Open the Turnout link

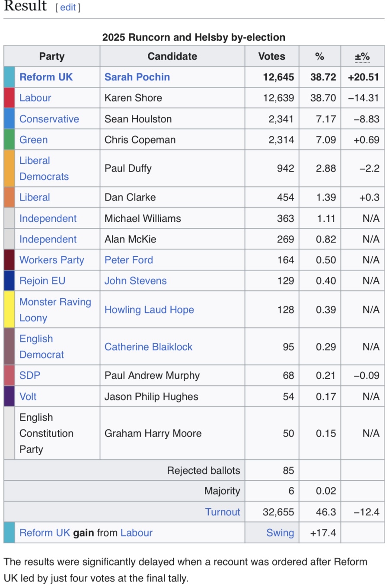[222, 512]
